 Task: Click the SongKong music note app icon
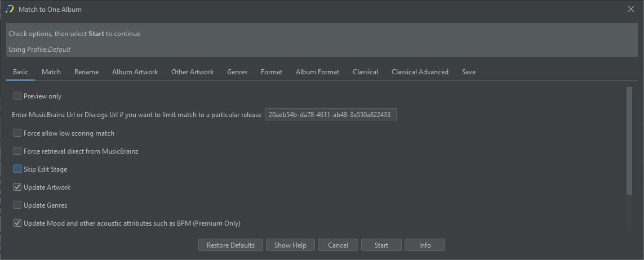(x=10, y=9)
